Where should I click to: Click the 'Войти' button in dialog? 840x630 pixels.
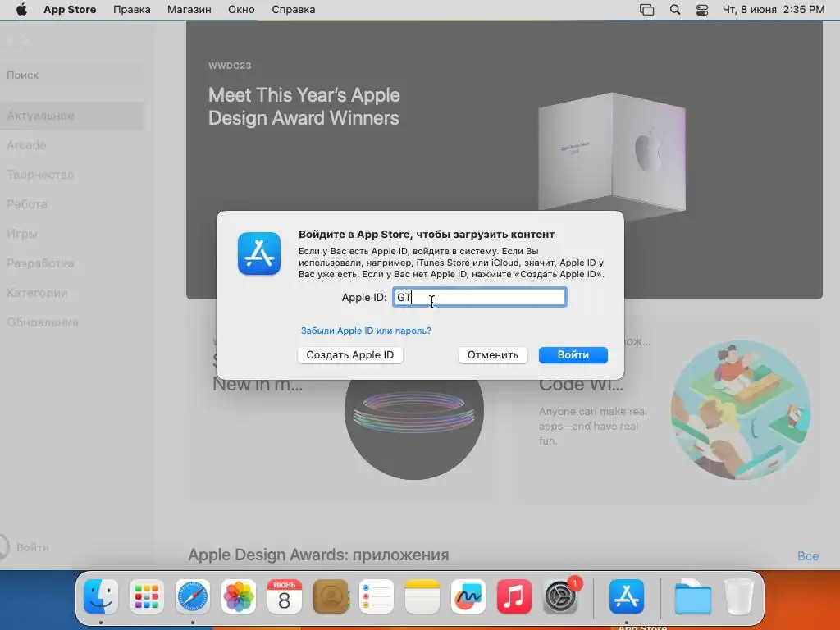point(573,354)
